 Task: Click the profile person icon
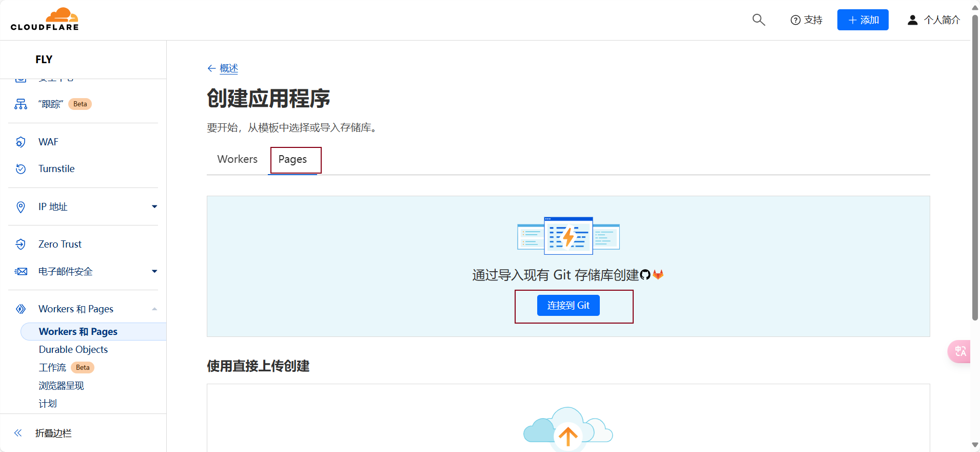(x=912, y=20)
